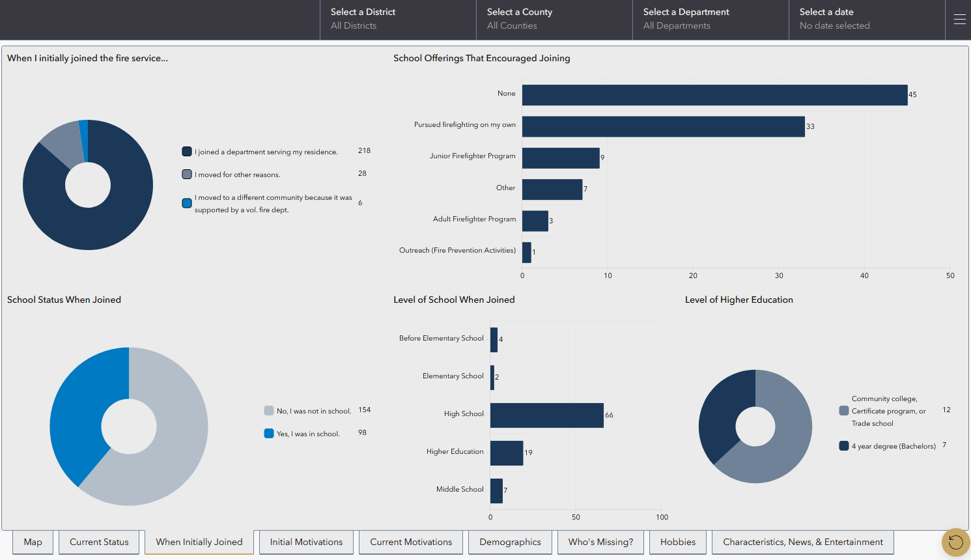Image resolution: width=971 pixels, height=560 pixels.
Task: Select the Adult Firefighter Program bar
Action: pos(535,221)
